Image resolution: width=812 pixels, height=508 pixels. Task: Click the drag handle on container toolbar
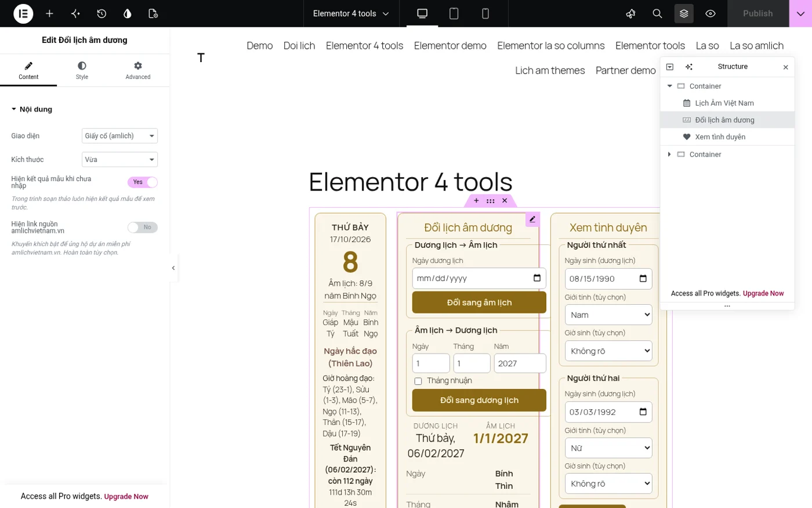(x=491, y=201)
